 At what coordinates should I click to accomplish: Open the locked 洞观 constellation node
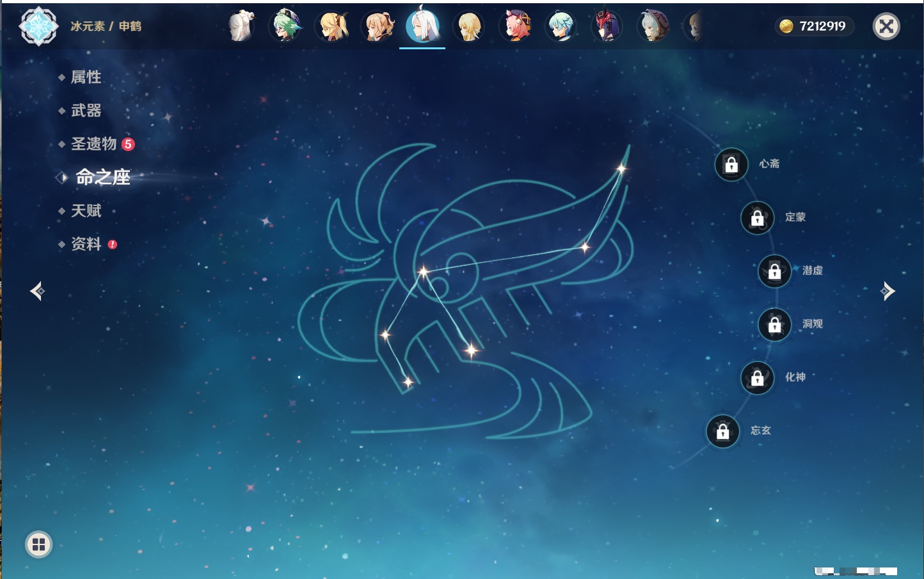[775, 325]
